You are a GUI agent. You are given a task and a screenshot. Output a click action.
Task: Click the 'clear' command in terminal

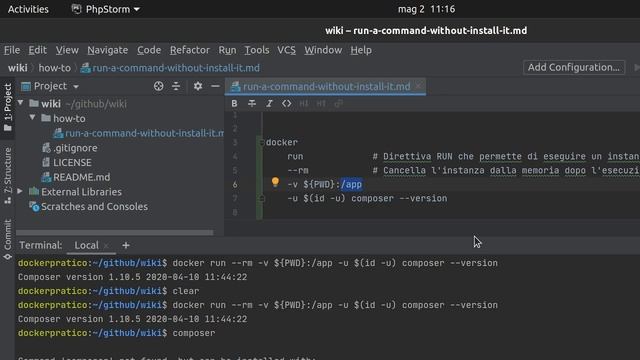point(186,291)
